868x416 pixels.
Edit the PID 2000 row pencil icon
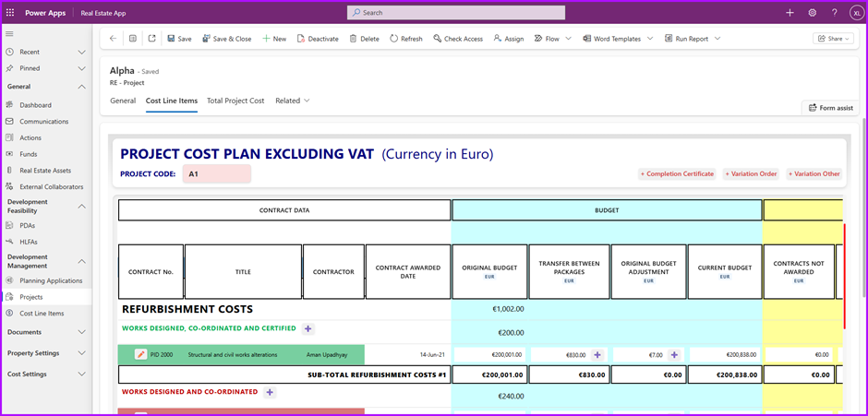[140, 354]
